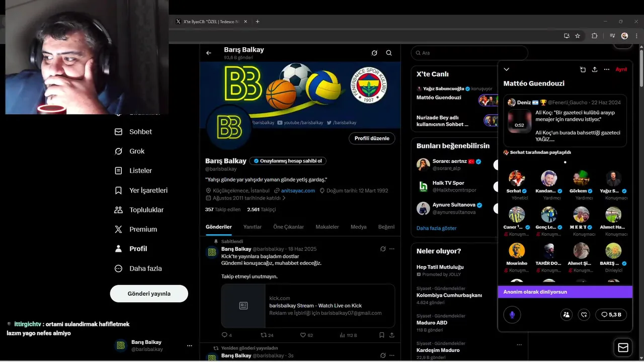Open Sohbet in the sidebar
This screenshot has height=362, width=644.
point(134,132)
